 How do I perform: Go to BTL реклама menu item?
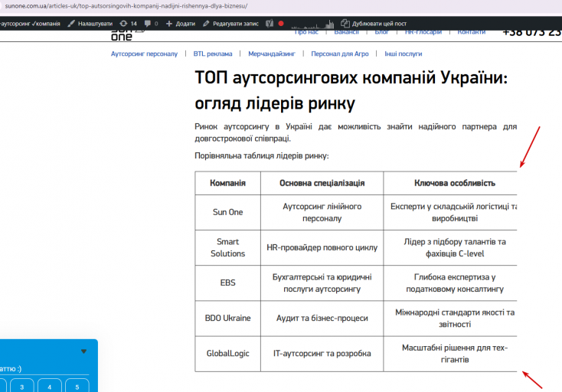(213, 54)
